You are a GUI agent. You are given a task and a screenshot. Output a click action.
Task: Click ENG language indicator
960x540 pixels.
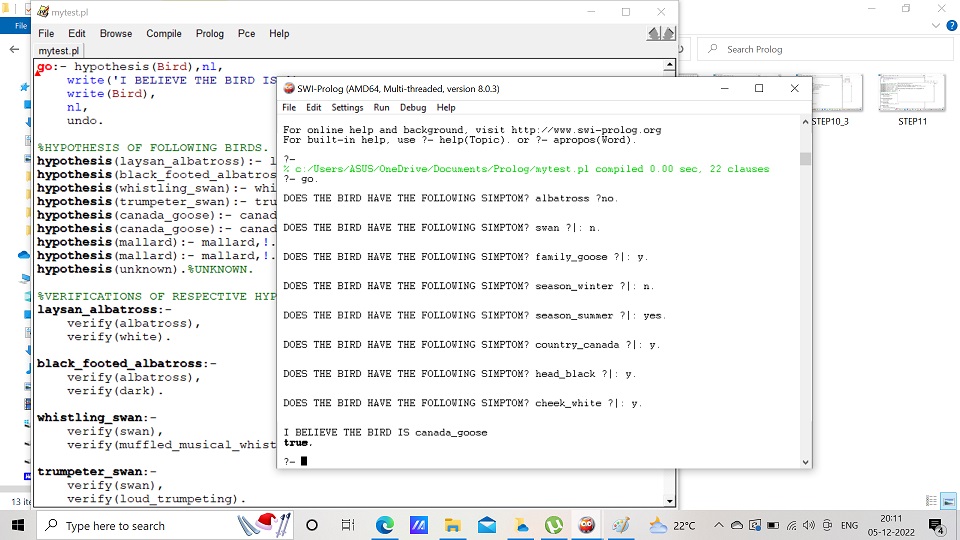tap(849, 525)
